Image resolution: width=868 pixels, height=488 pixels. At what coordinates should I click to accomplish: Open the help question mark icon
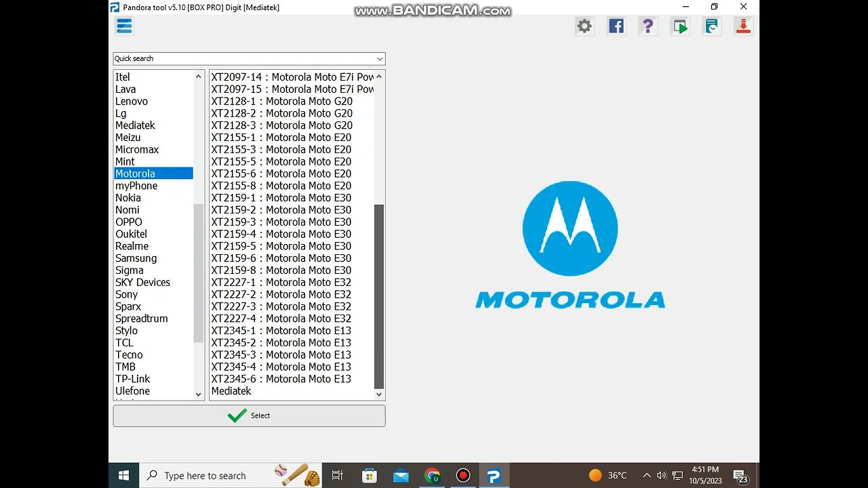[x=648, y=26]
